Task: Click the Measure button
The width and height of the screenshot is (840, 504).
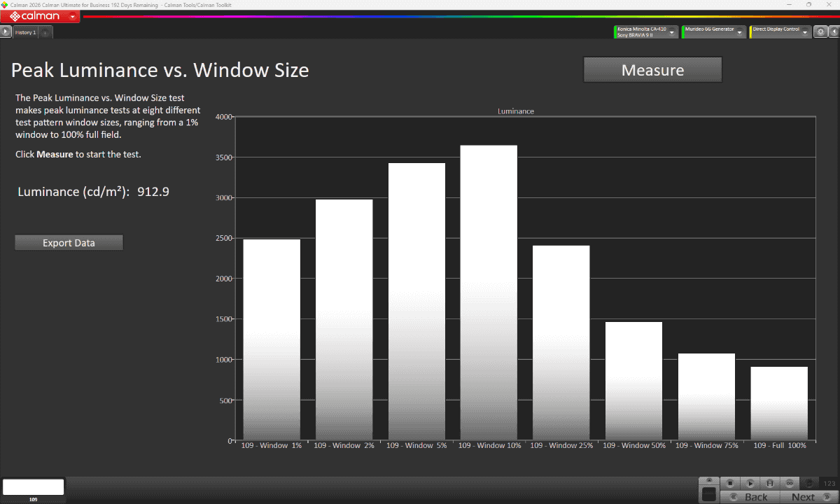Action: (x=652, y=70)
